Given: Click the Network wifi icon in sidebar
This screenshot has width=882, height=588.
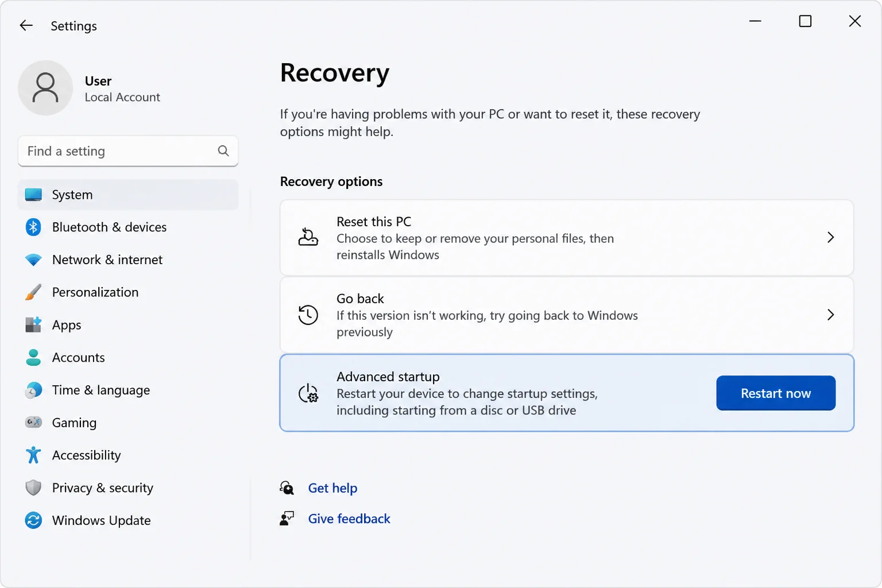Looking at the screenshot, I should (x=33, y=260).
